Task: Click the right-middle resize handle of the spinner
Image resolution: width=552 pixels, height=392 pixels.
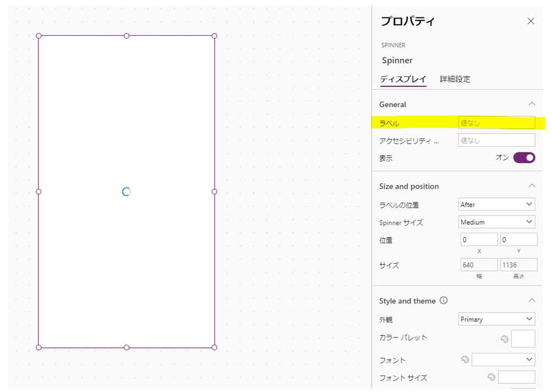Action: (214, 192)
